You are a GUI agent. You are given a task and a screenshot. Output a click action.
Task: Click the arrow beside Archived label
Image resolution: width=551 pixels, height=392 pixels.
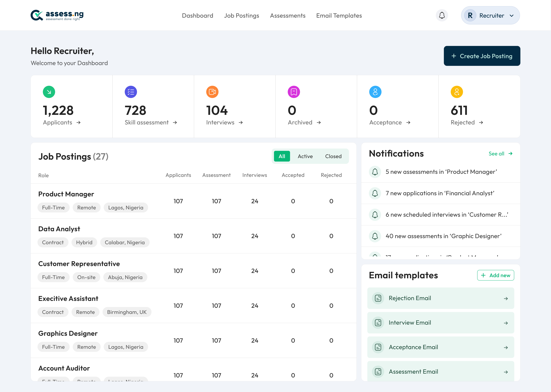pos(319,123)
